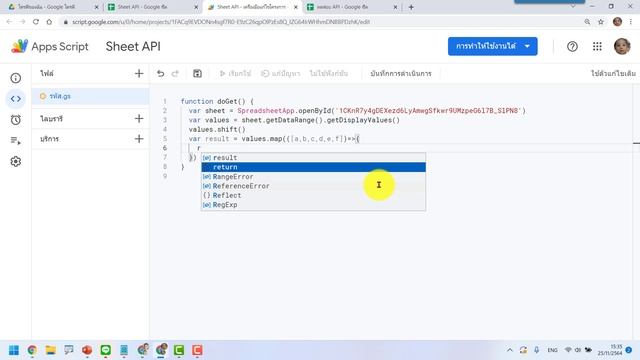The width and height of the screenshot is (640, 360).
Task: Open the Google apps grid
Action: point(597,47)
